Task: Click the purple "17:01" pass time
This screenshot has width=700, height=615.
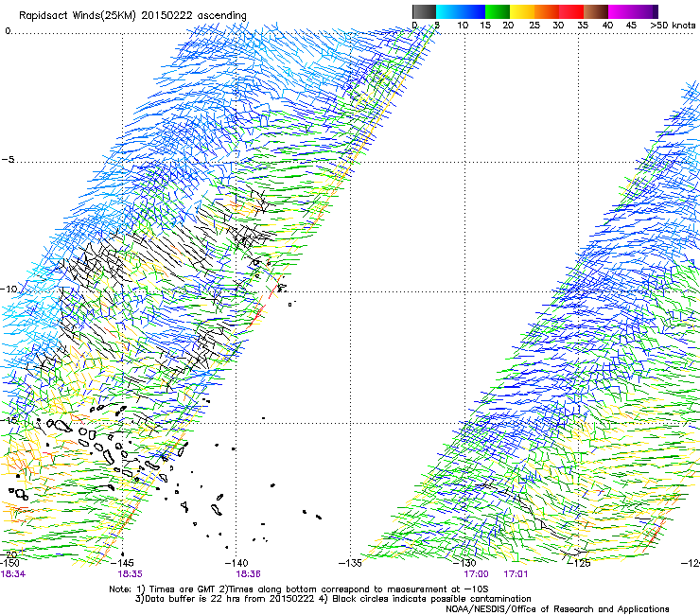Action: pyautogui.click(x=516, y=574)
